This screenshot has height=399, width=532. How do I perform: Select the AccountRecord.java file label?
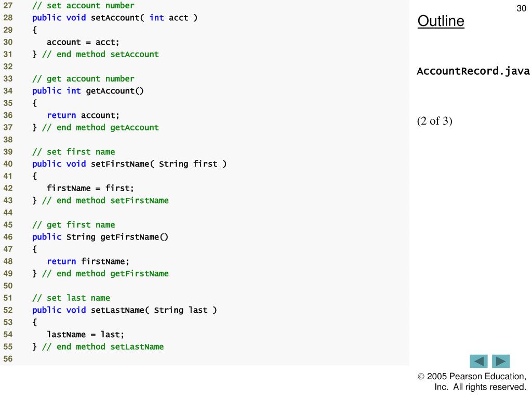point(473,71)
